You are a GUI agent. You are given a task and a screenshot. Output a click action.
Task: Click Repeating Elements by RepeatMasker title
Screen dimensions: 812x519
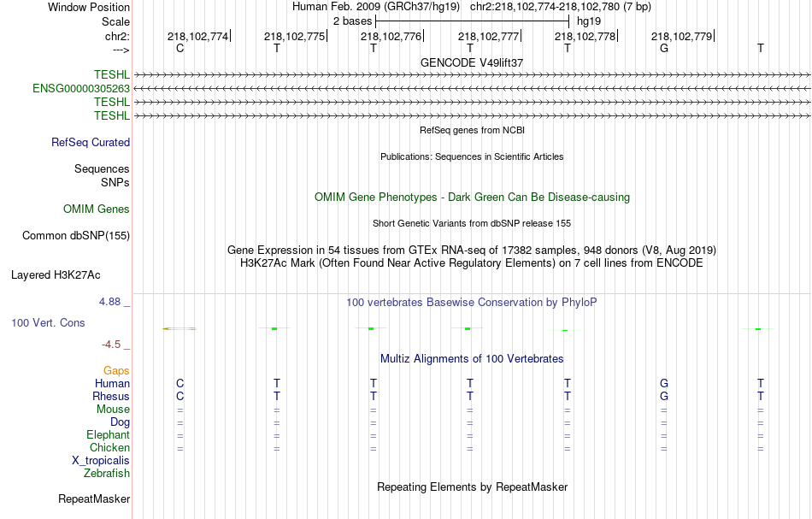pos(472,487)
